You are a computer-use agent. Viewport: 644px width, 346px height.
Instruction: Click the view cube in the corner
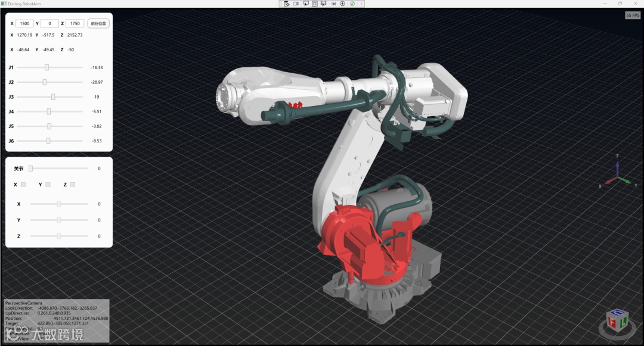(x=617, y=320)
